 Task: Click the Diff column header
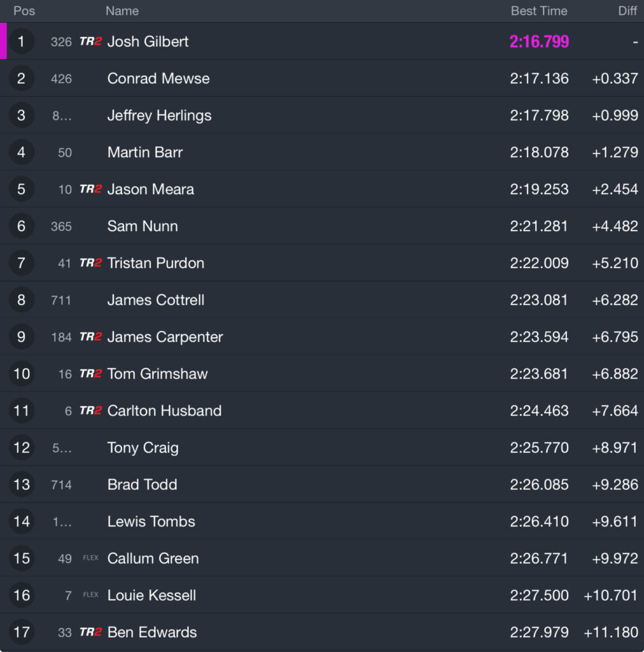pyautogui.click(x=627, y=11)
